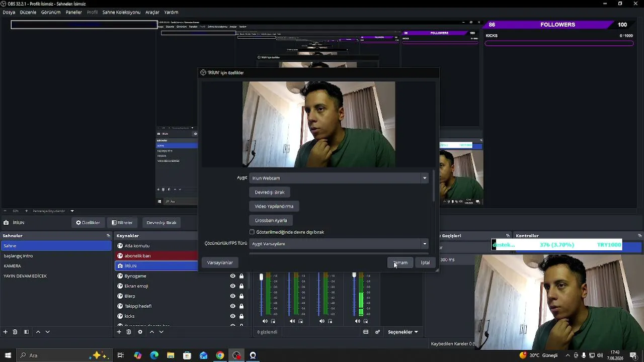Unlock the Ekran emoji source
The width and height of the screenshot is (644, 362).
242,286
